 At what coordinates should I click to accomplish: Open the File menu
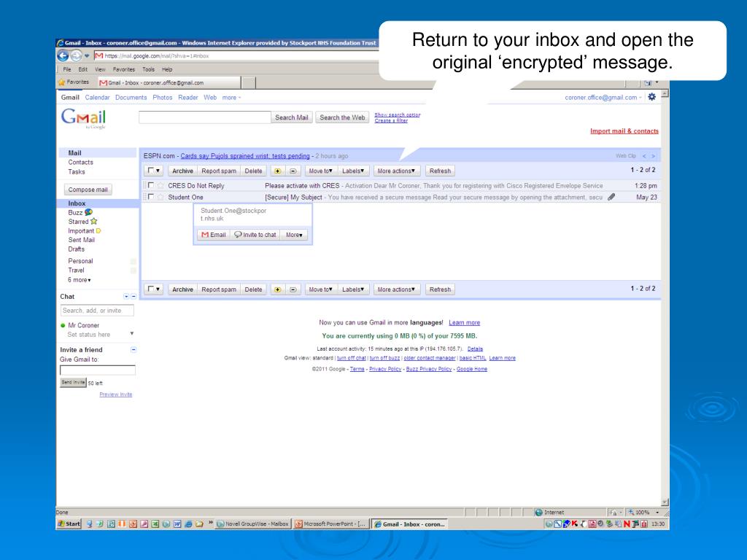67,69
